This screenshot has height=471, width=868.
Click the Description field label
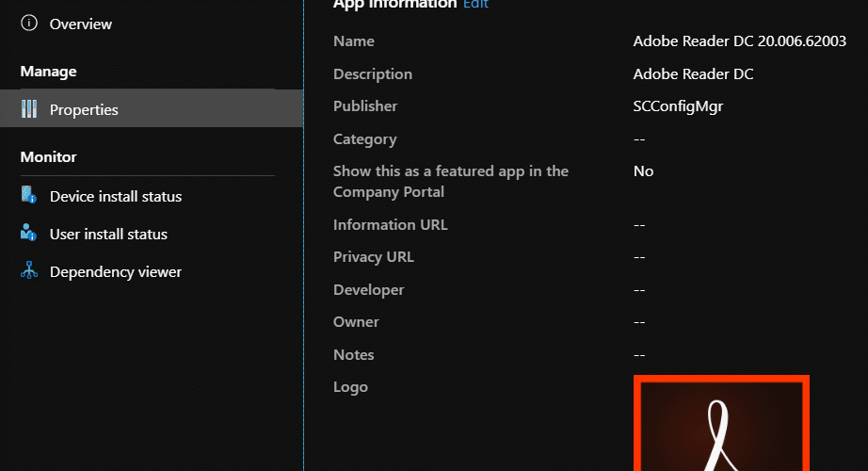tap(373, 74)
